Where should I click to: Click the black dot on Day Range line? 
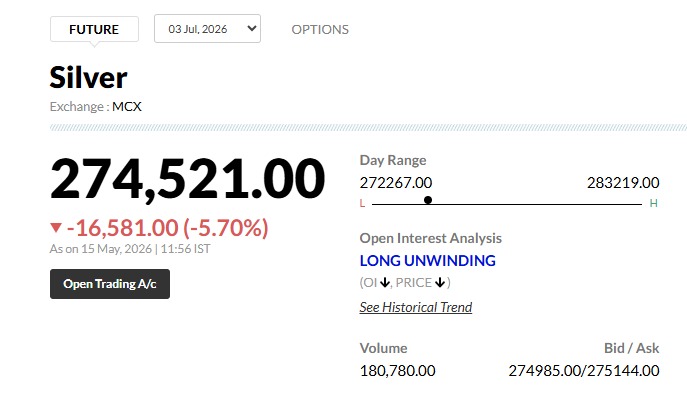coord(428,200)
